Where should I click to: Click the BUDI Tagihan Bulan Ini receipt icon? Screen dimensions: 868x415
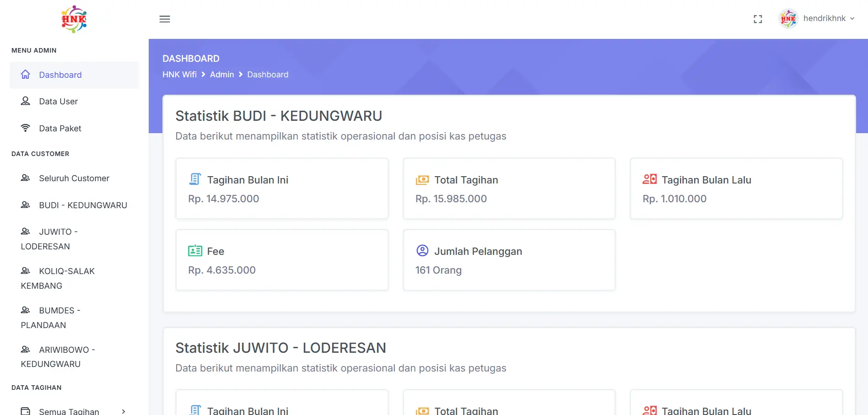[195, 179]
